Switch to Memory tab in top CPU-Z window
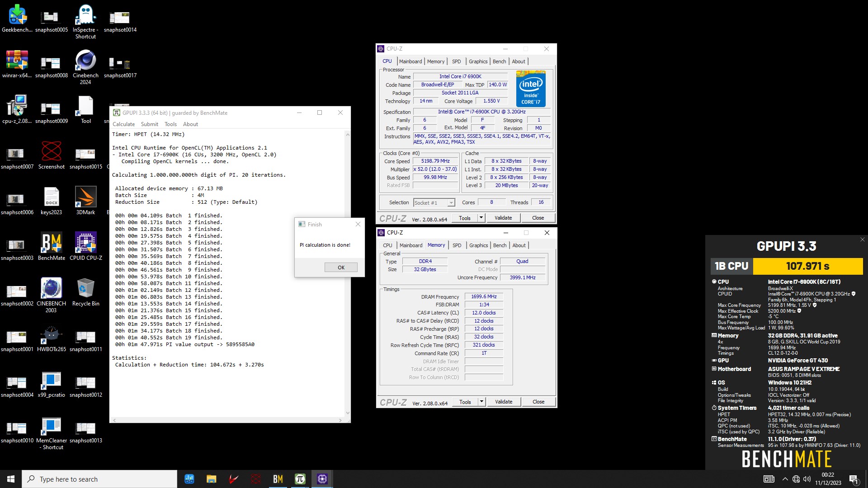 pyautogui.click(x=436, y=61)
